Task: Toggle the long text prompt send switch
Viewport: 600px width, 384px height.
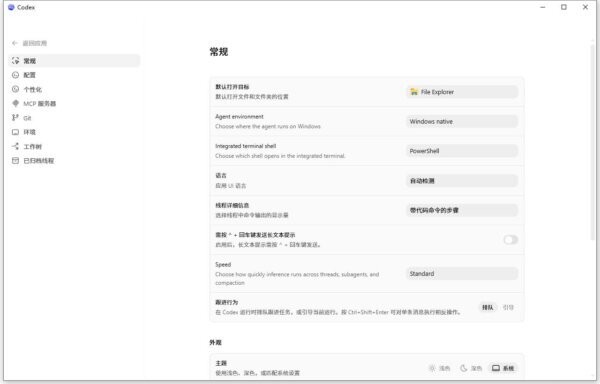Action: click(510, 240)
